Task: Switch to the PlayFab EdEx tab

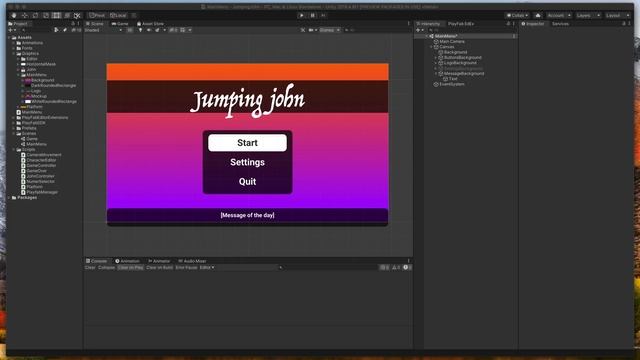Action: point(461,24)
